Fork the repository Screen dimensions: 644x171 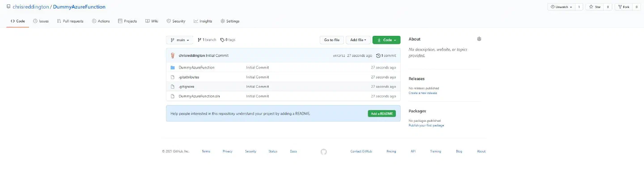click(x=623, y=7)
